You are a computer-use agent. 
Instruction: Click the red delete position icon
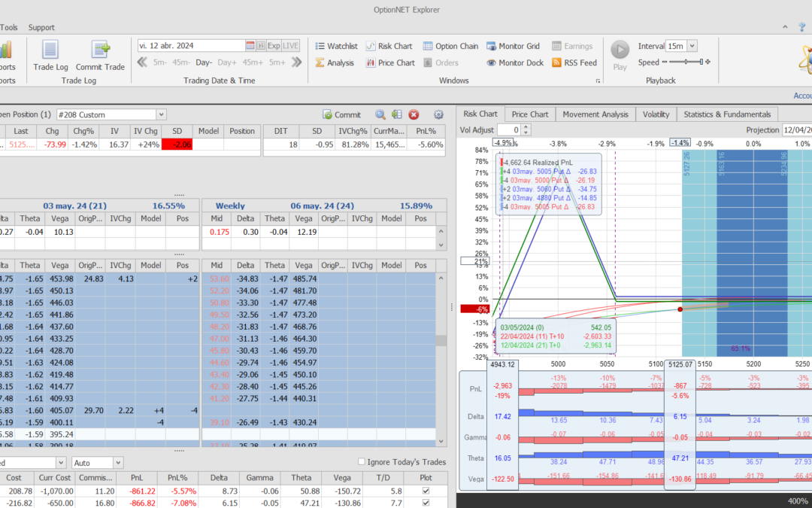coord(414,114)
